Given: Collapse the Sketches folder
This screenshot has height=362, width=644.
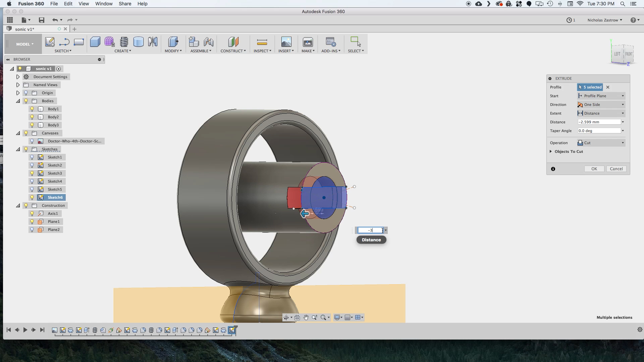Looking at the screenshot, I should [18, 149].
